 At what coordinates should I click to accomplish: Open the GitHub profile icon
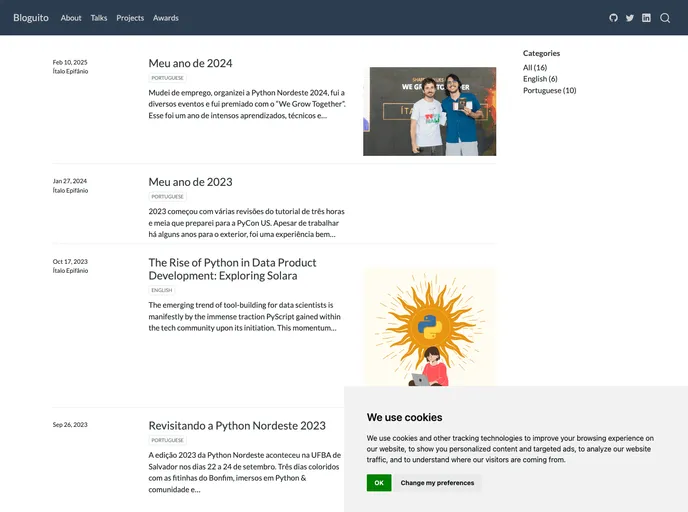(614, 18)
